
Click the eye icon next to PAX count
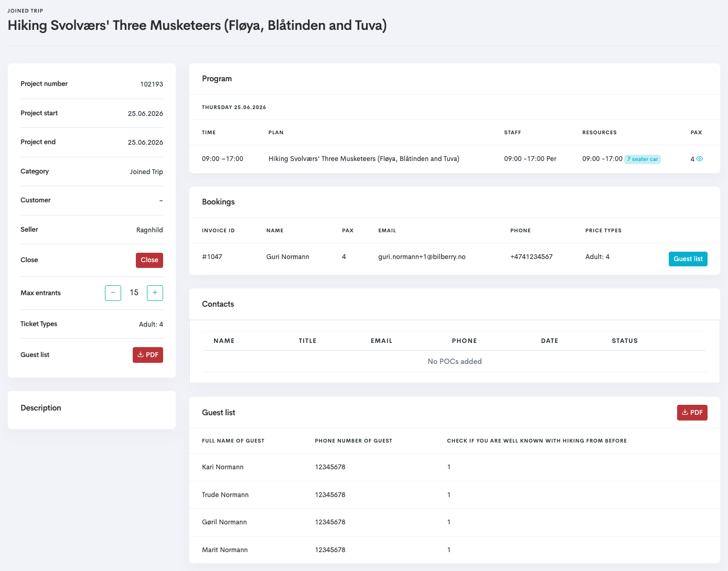click(700, 159)
